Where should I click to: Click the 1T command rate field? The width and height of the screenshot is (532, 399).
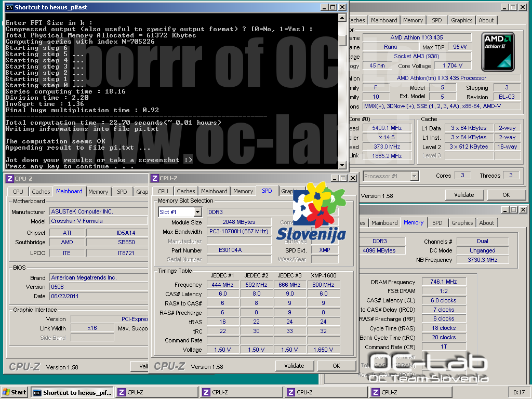pos(444,347)
